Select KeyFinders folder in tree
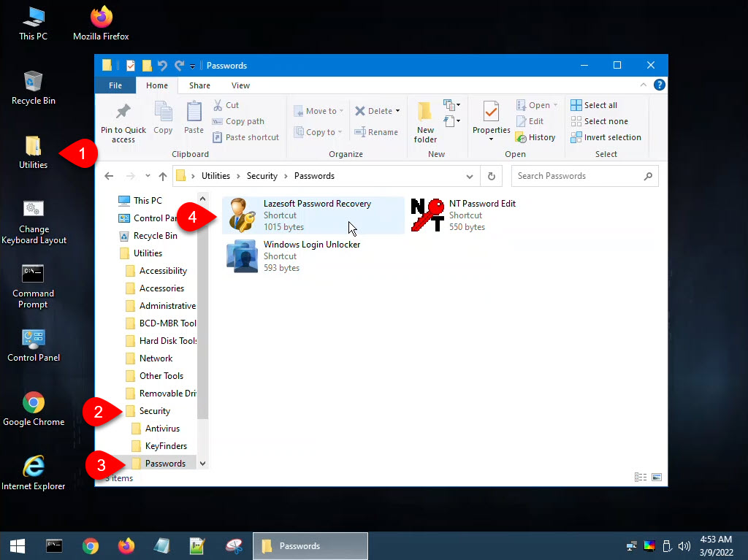This screenshot has width=748, height=560. click(159, 446)
